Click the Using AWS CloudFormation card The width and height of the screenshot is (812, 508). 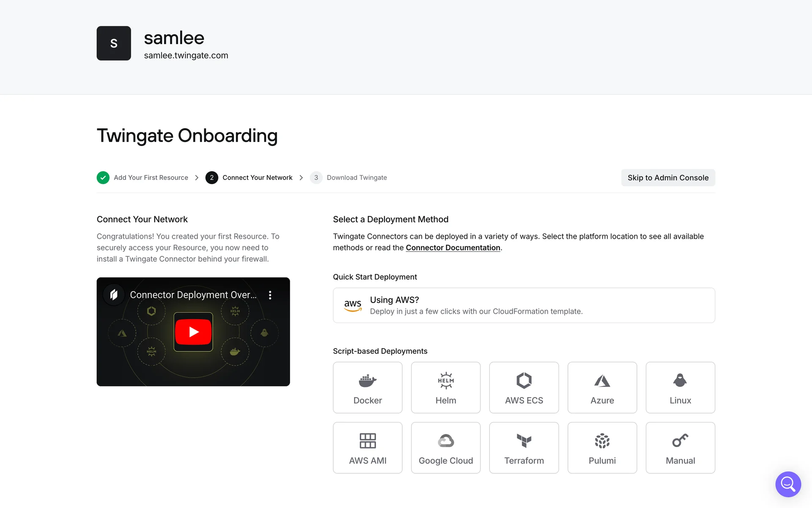524,305
